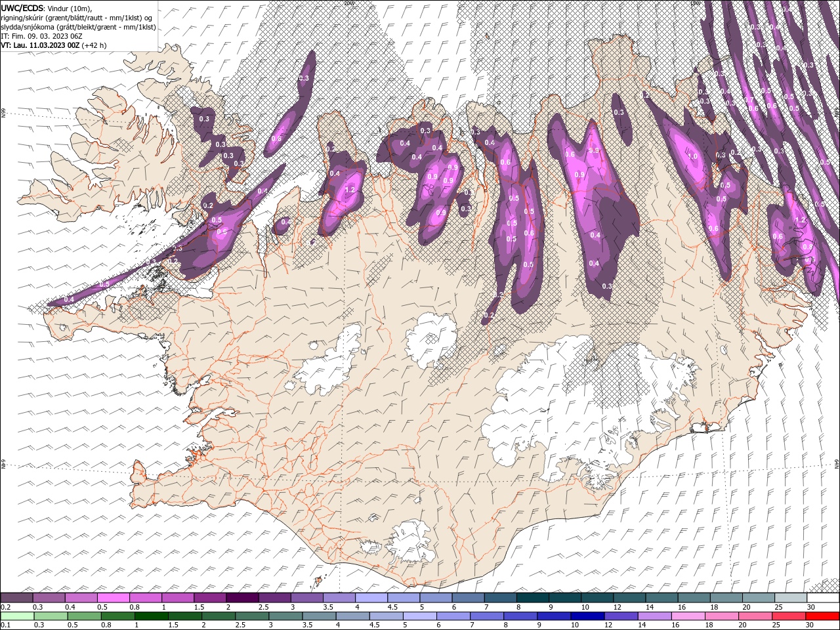
Task: Click the 'VT: Lau. 11.03.2023 00Z' valid time
Action: click(x=41, y=45)
